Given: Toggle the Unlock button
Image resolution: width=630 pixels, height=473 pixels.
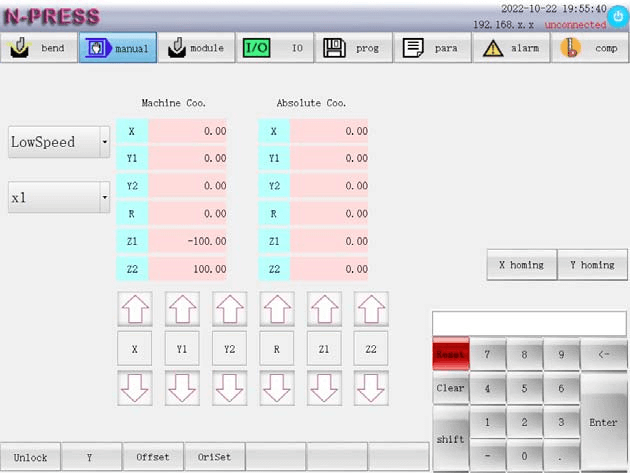Looking at the screenshot, I should (x=30, y=457).
